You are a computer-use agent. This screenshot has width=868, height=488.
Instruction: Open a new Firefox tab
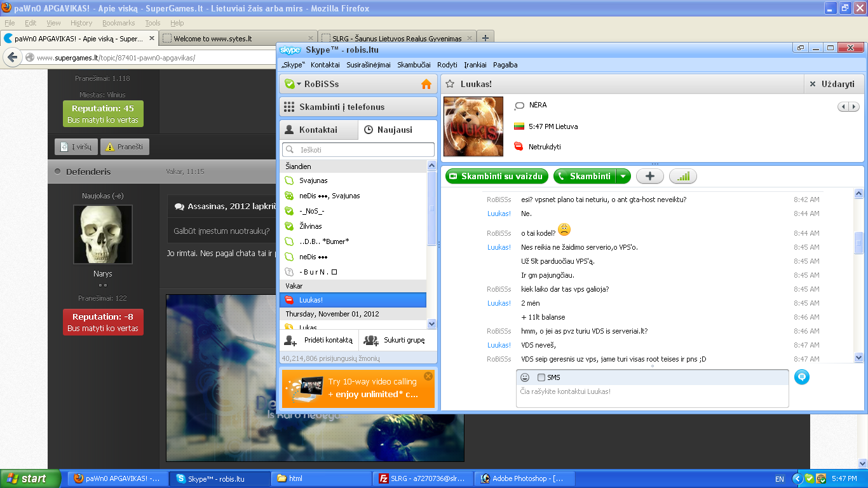(485, 38)
